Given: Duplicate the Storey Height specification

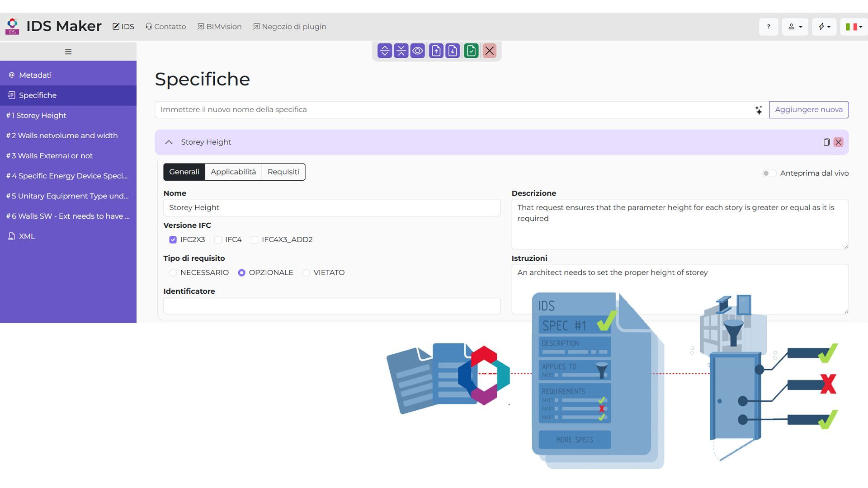Looking at the screenshot, I should (x=826, y=142).
